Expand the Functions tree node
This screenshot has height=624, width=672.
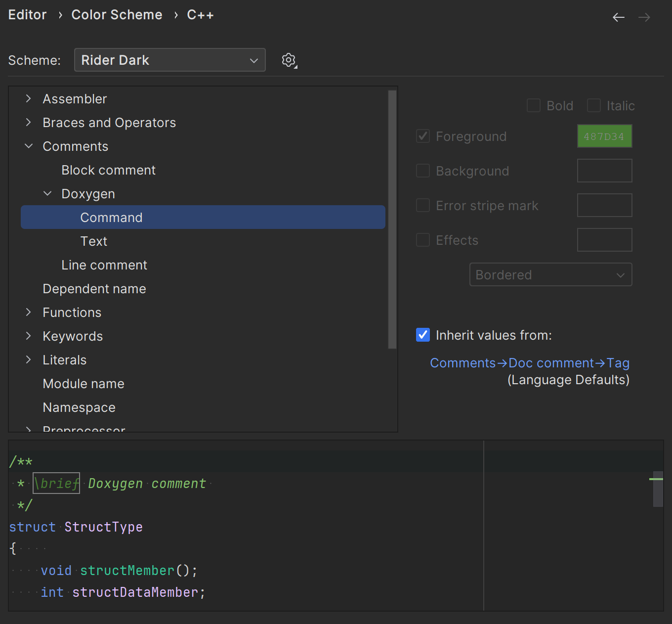(28, 312)
